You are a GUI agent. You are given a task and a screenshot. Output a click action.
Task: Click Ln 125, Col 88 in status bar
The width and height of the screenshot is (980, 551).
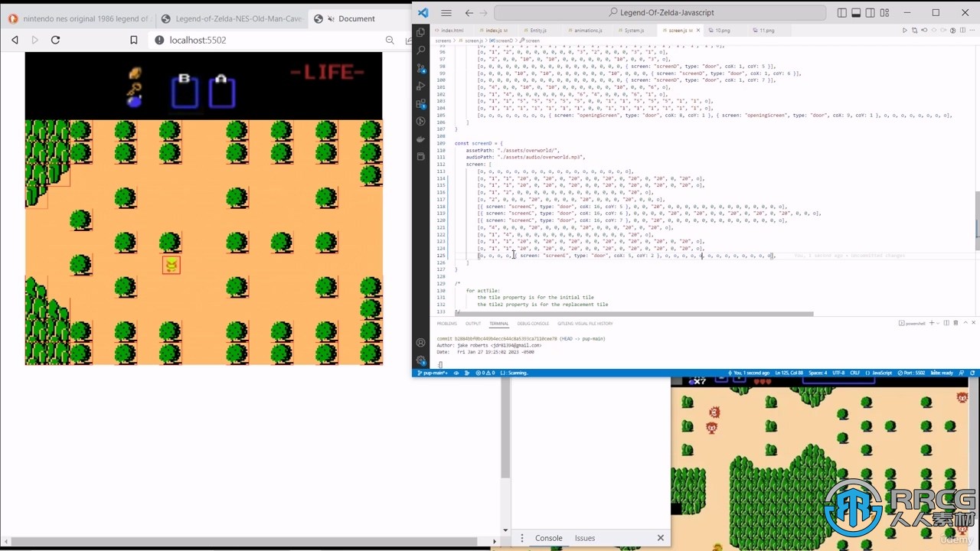click(789, 373)
